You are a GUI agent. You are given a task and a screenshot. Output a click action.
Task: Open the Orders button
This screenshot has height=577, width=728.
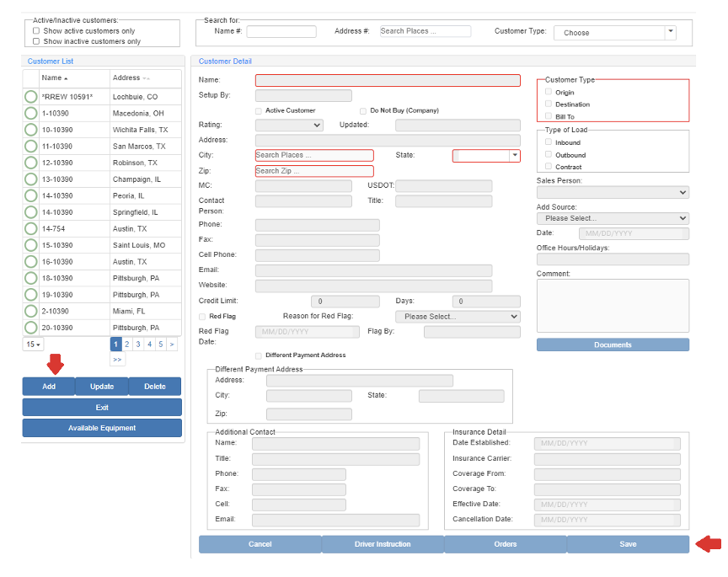(x=506, y=544)
